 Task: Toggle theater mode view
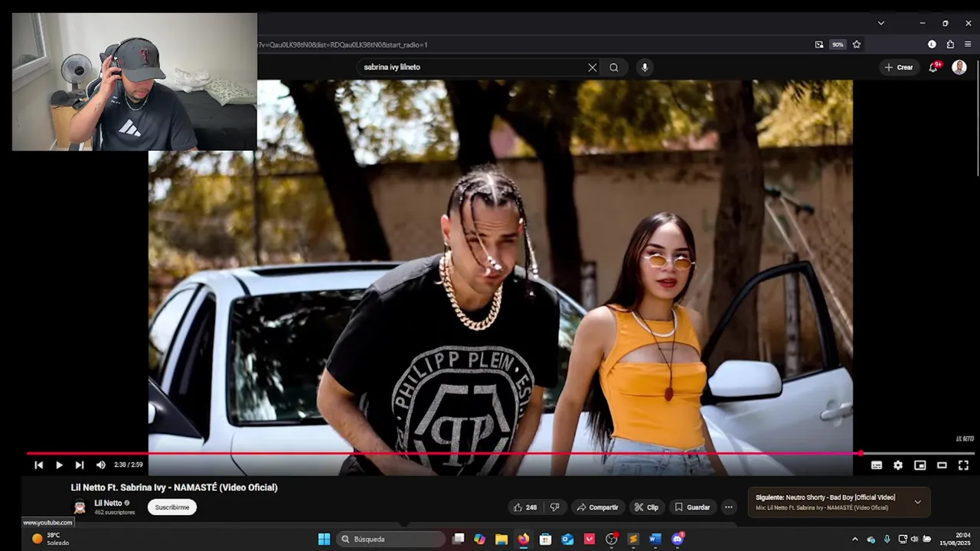(x=942, y=465)
